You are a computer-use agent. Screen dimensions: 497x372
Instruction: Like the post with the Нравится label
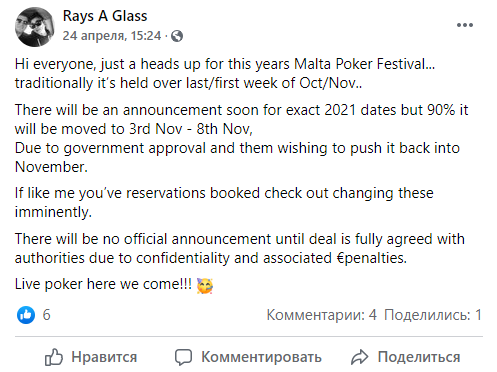click(x=104, y=357)
